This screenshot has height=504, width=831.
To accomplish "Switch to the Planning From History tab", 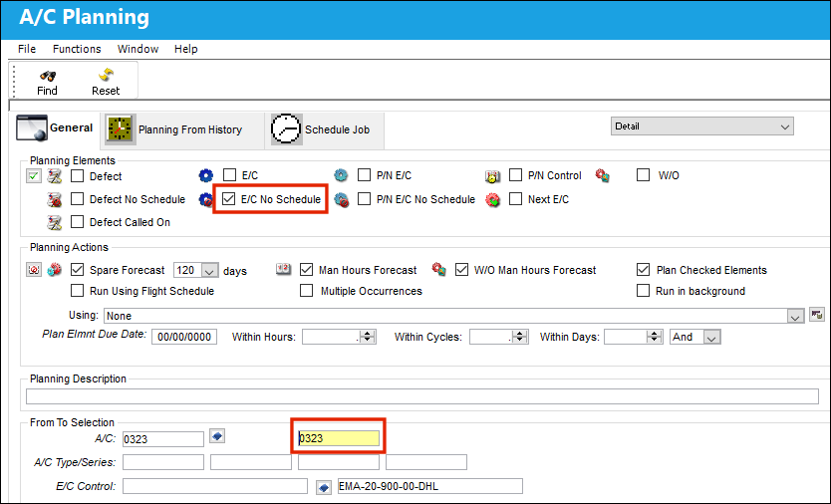I will point(181,129).
